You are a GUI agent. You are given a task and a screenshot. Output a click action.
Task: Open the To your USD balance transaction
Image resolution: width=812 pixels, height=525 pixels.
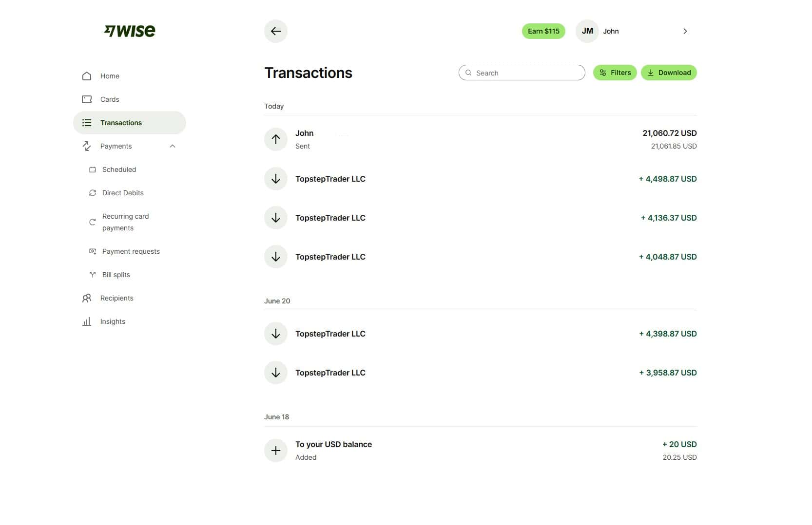481,450
